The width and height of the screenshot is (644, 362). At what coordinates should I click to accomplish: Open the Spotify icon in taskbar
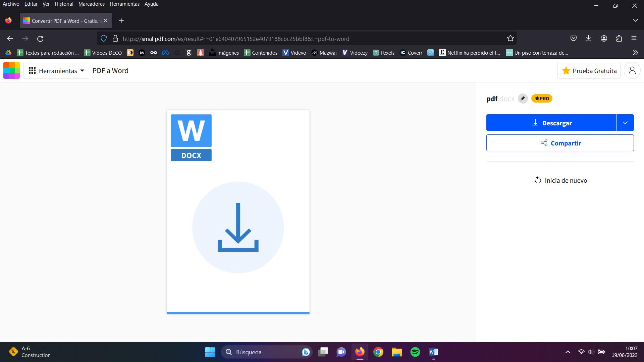[415, 352]
